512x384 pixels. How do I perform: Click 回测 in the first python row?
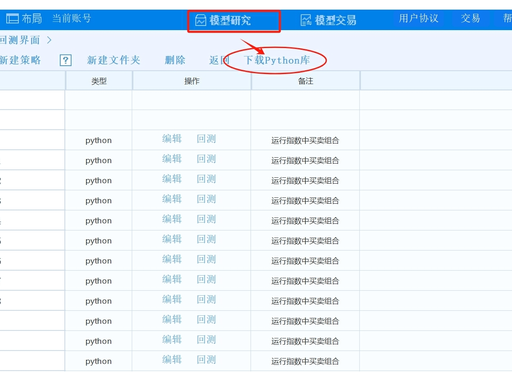click(206, 139)
